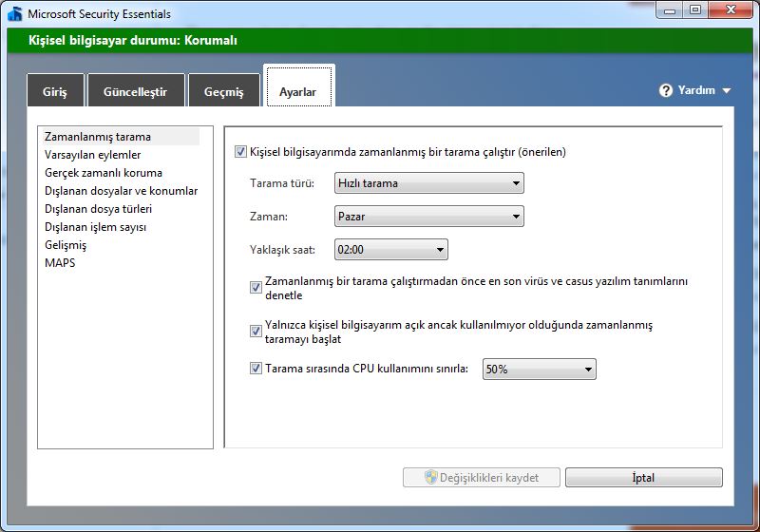Switch to the Giriş tab
760x532 pixels.
(55, 92)
